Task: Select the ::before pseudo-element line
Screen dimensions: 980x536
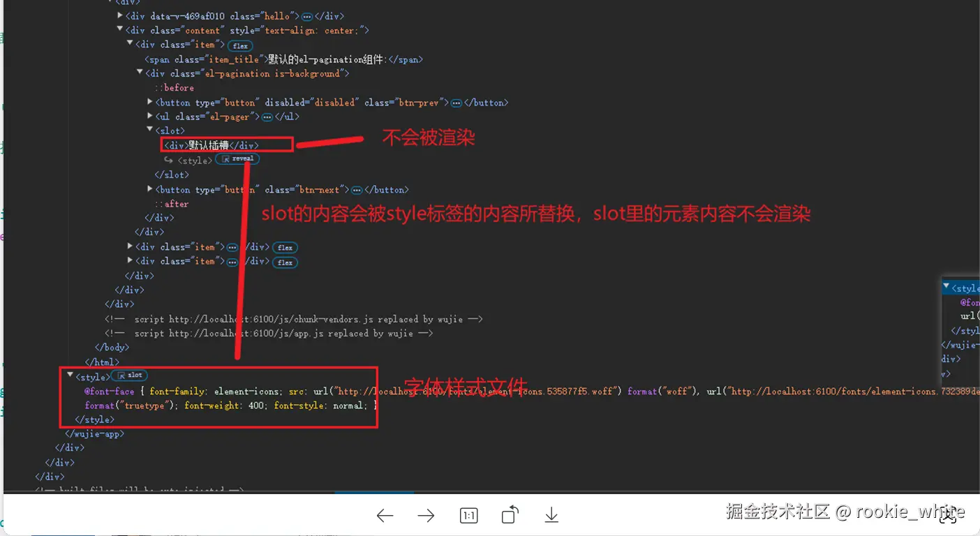Action: [x=174, y=88]
